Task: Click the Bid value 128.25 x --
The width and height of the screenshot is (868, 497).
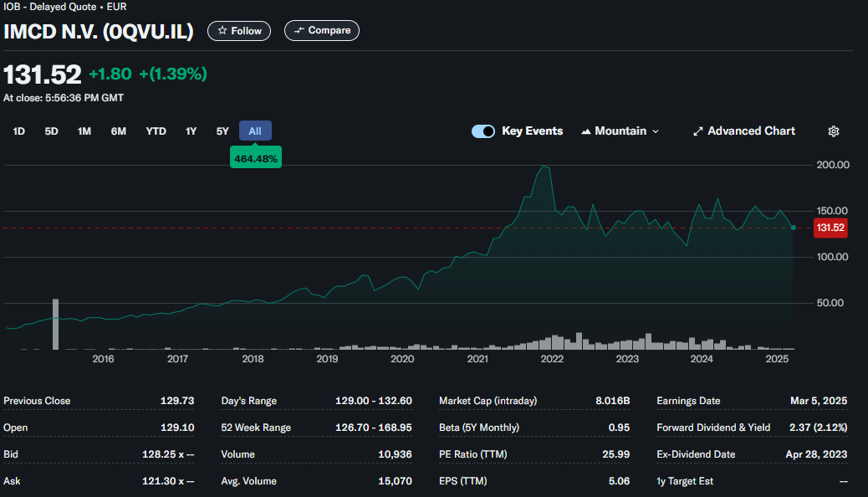Action: pyautogui.click(x=168, y=454)
